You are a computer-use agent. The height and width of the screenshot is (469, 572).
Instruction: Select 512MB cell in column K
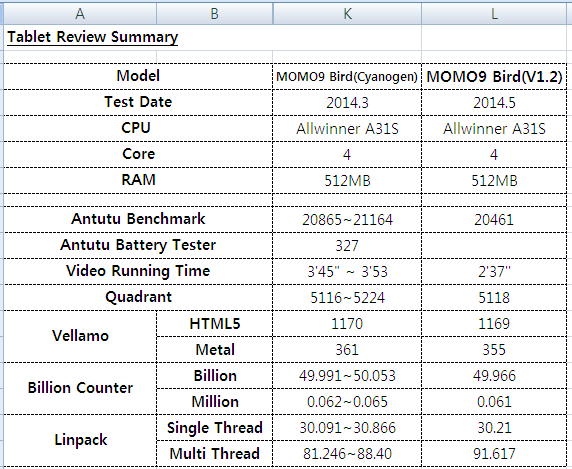coord(347,181)
